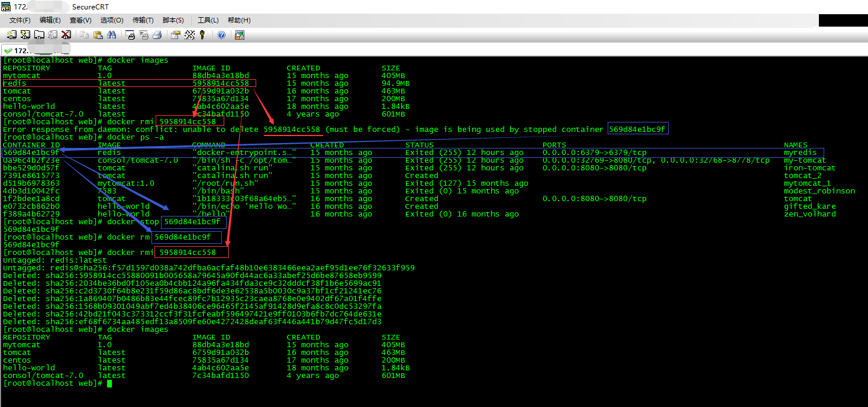Click the Print Screen toolbar icon
This screenshot has height=407, width=868.
pos(130,35)
